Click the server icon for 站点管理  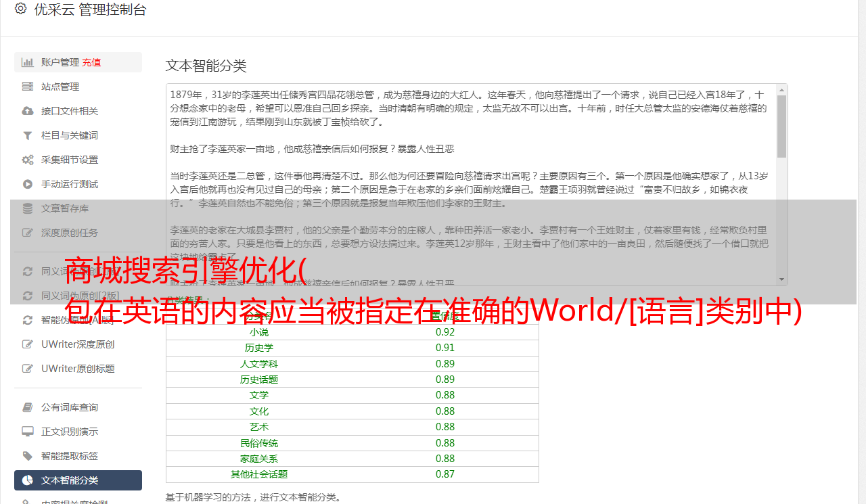point(27,87)
